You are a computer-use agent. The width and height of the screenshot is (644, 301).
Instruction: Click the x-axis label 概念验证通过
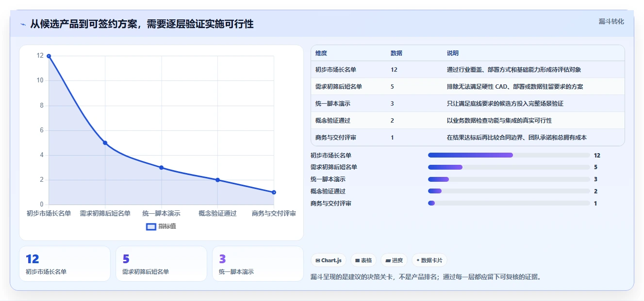tap(217, 213)
